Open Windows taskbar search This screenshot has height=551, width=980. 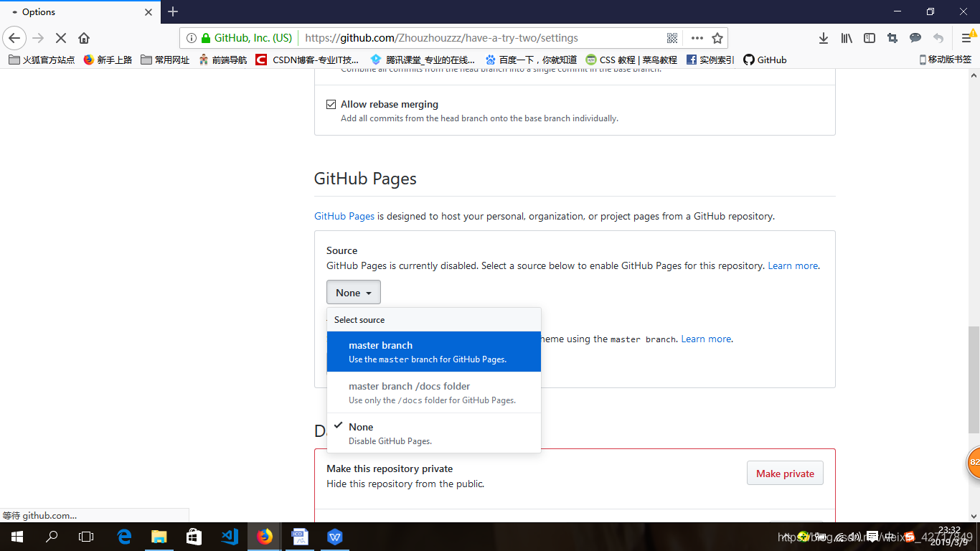pyautogui.click(x=52, y=536)
